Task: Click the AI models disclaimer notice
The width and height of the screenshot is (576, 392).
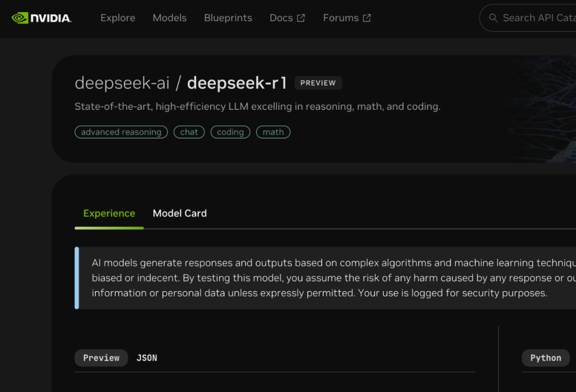Action: [325, 278]
